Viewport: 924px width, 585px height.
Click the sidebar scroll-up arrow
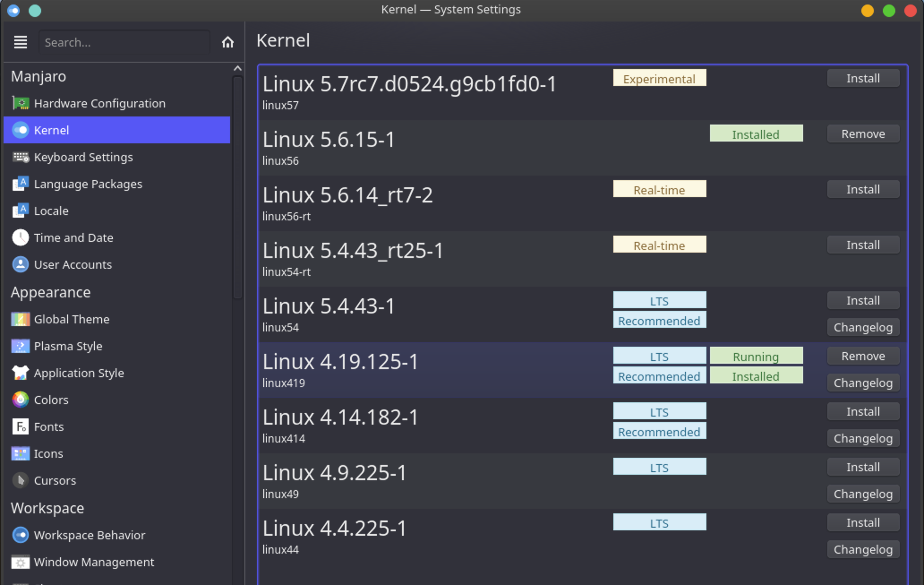[238, 69]
